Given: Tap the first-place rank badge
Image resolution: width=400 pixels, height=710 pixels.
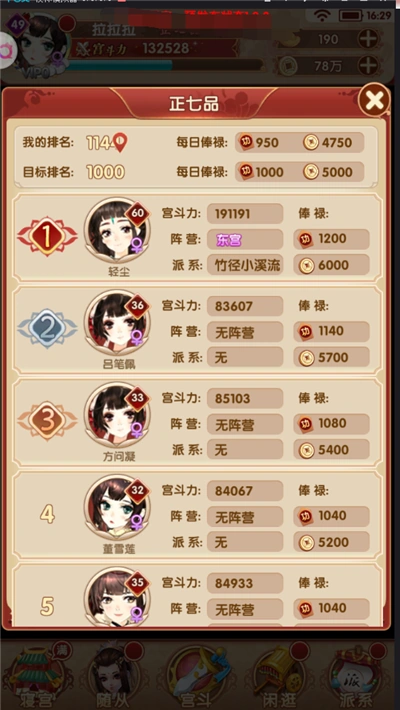Looking at the screenshot, I should pos(47,235).
